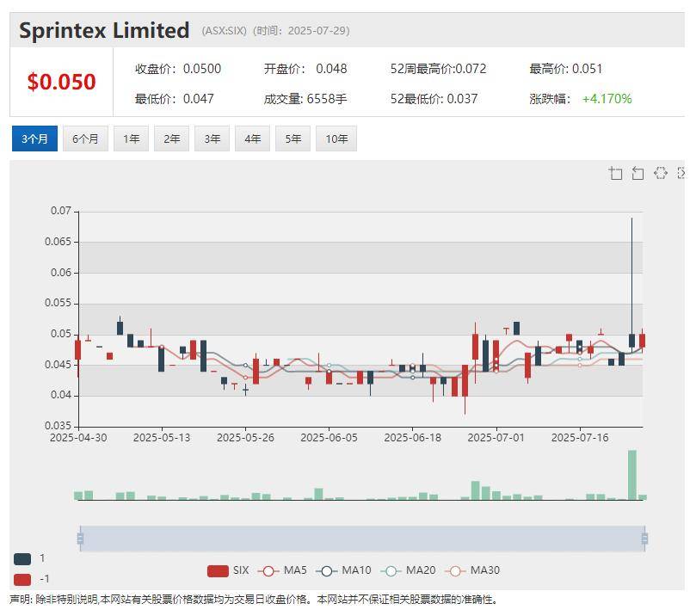
Task: Toggle the MA30 line in legend
Action: [472, 570]
